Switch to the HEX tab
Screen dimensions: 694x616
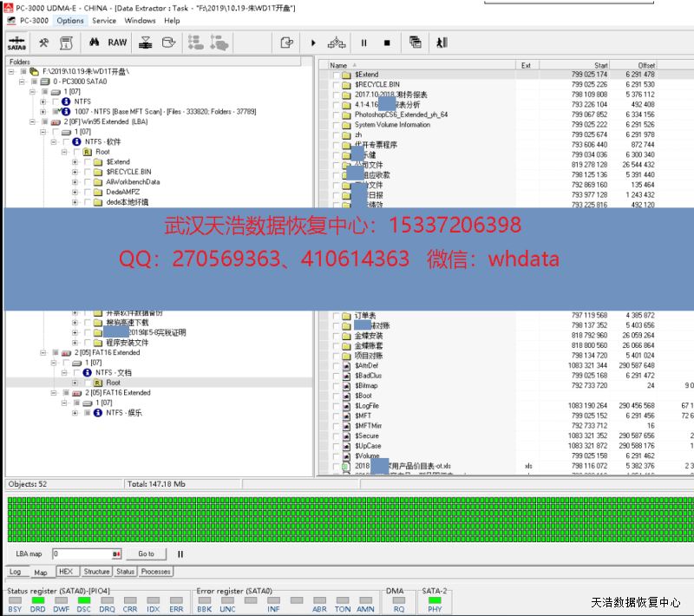click(x=66, y=572)
